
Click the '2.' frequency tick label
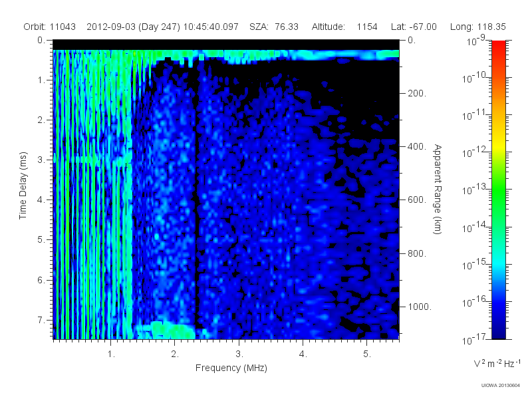pyautogui.click(x=175, y=354)
